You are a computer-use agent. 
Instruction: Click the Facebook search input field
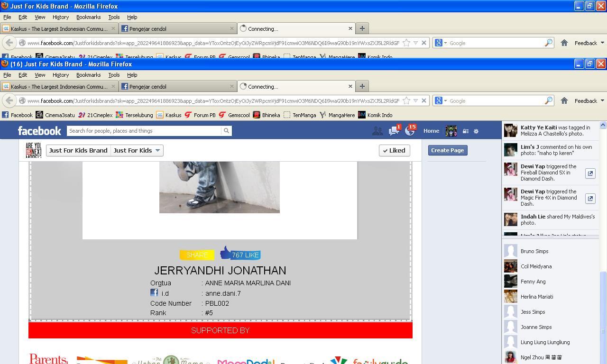(144, 131)
